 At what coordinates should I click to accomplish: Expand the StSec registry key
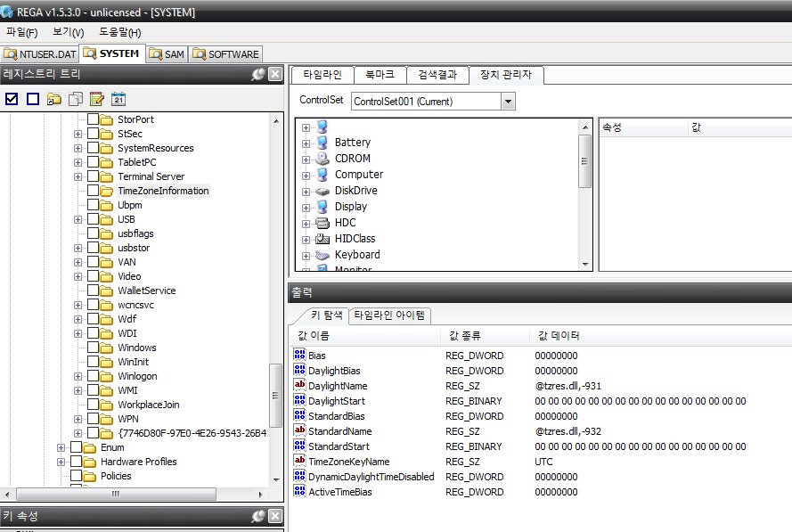click(78, 134)
